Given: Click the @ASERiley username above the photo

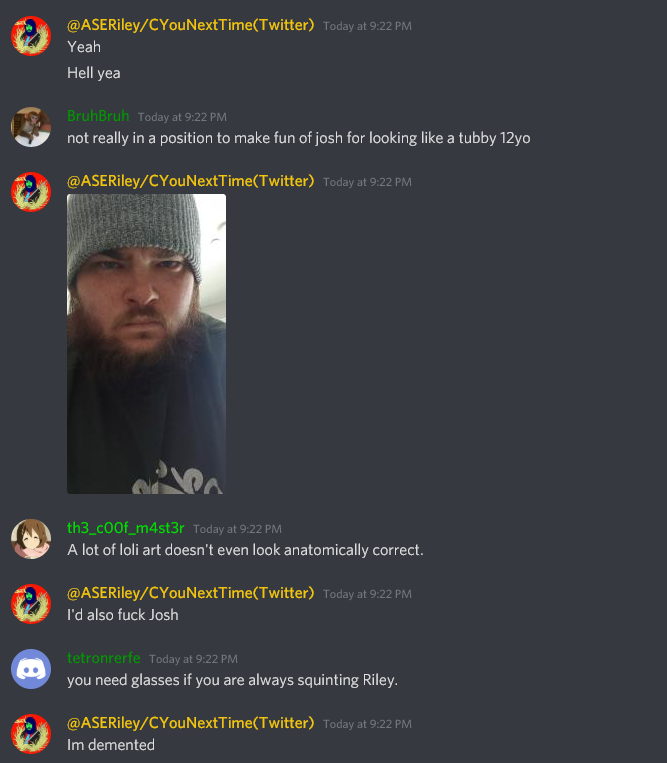Looking at the screenshot, I should [x=191, y=181].
